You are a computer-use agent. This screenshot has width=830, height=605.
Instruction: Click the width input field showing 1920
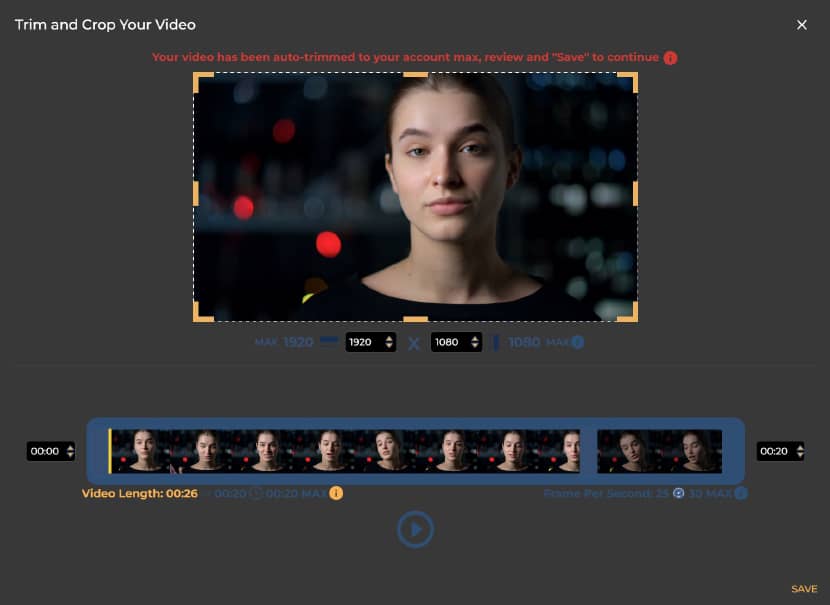coord(371,342)
